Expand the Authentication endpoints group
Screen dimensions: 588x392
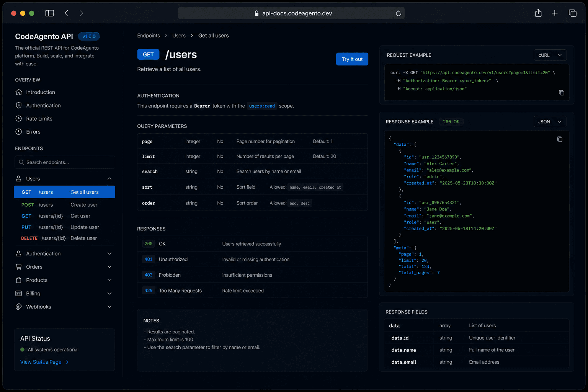109,253
